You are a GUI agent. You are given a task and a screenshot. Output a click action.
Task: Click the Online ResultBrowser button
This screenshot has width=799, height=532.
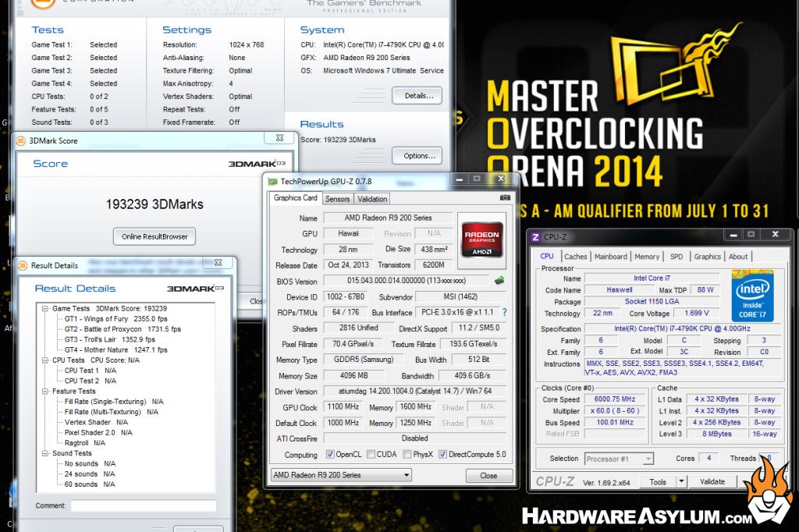pos(154,236)
